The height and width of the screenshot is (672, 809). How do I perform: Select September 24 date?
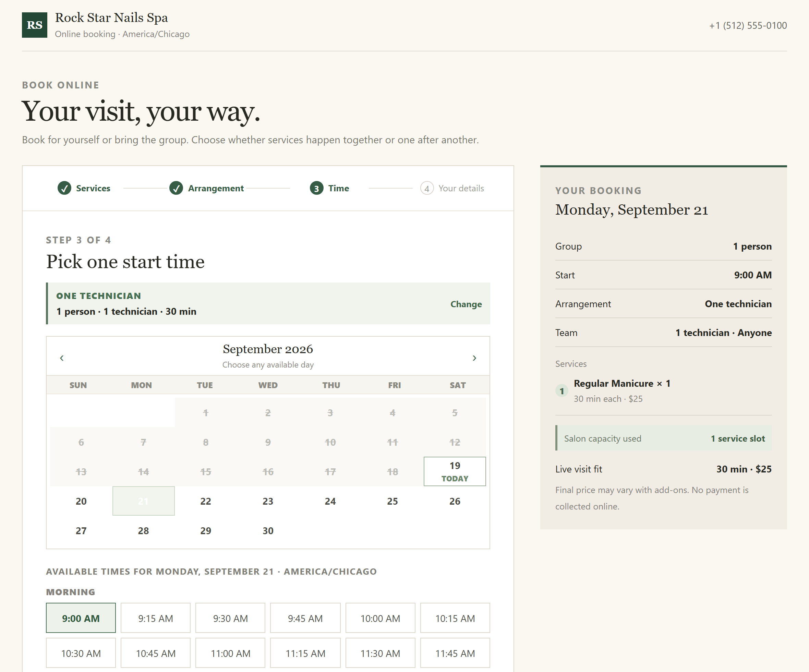coord(330,501)
